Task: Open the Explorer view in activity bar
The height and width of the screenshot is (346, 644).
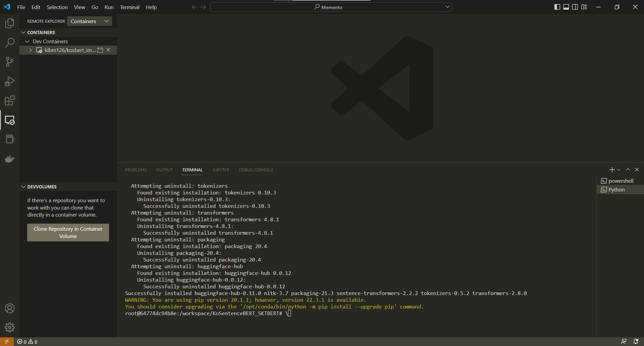Action: tap(10, 23)
